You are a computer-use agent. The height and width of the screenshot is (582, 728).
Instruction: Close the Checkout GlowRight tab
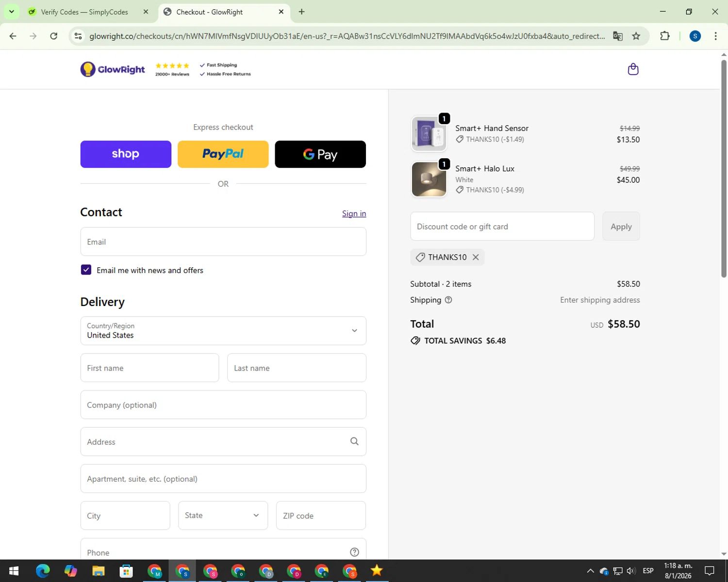click(281, 12)
